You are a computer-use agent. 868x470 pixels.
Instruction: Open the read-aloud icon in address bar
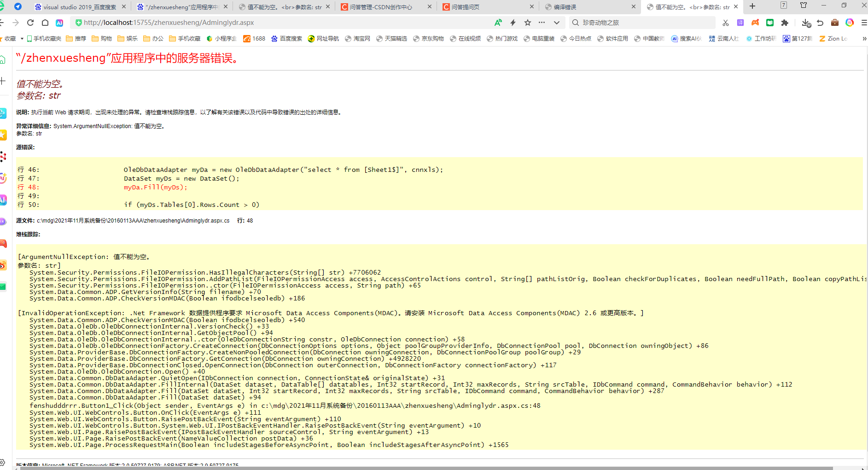(498, 23)
